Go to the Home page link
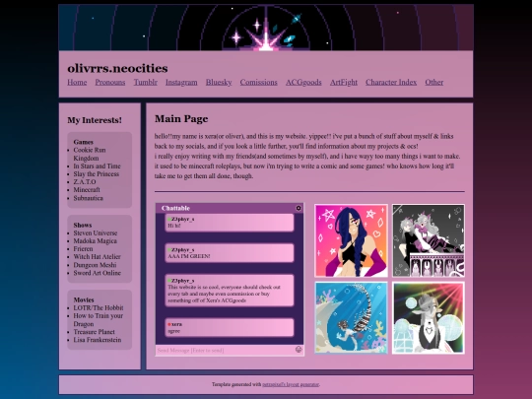This screenshot has width=532, height=399. click(x=77, y=82)
